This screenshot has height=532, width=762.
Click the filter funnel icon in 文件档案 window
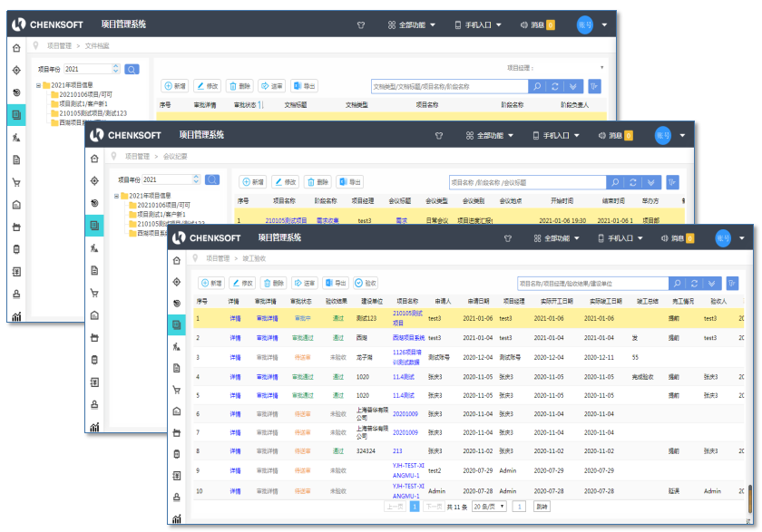pos(594,86)
